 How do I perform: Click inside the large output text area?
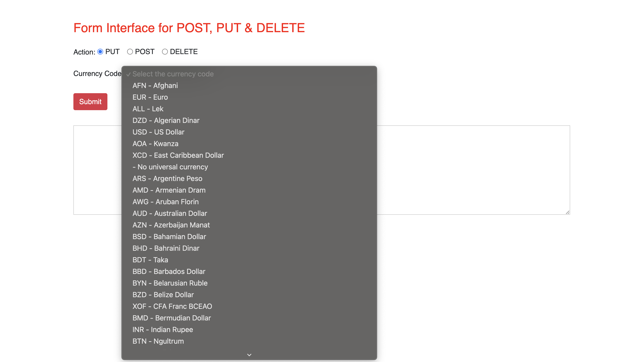(x=473, y=170)
